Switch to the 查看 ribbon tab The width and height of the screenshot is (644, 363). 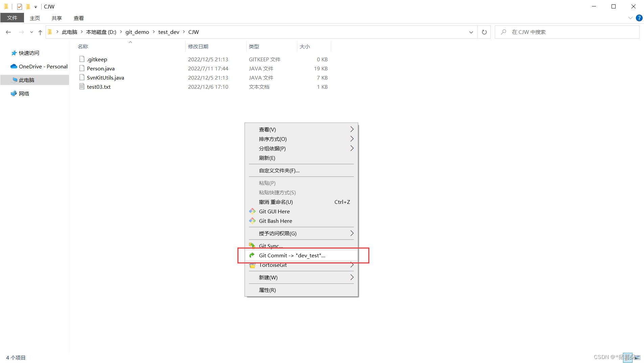coord(78,18)
